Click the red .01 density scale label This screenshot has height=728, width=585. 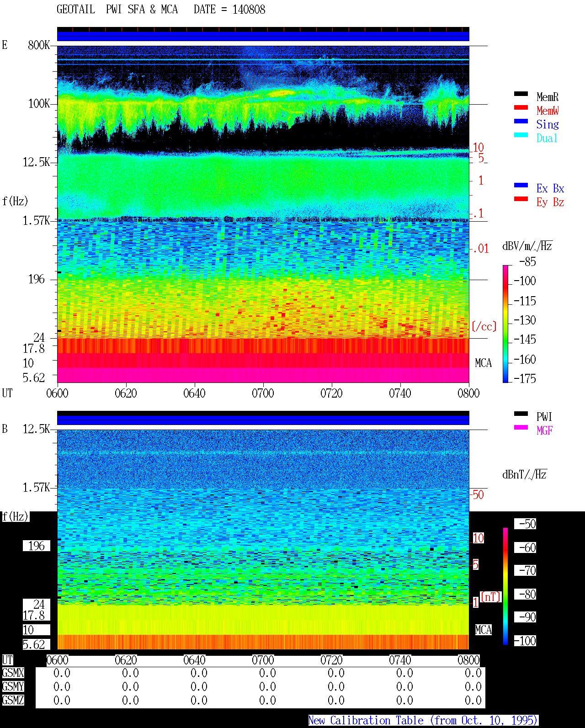click(480, 249)
